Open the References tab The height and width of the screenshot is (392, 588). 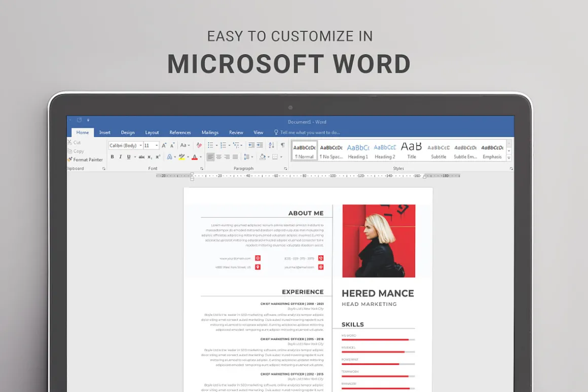[180, 132]
